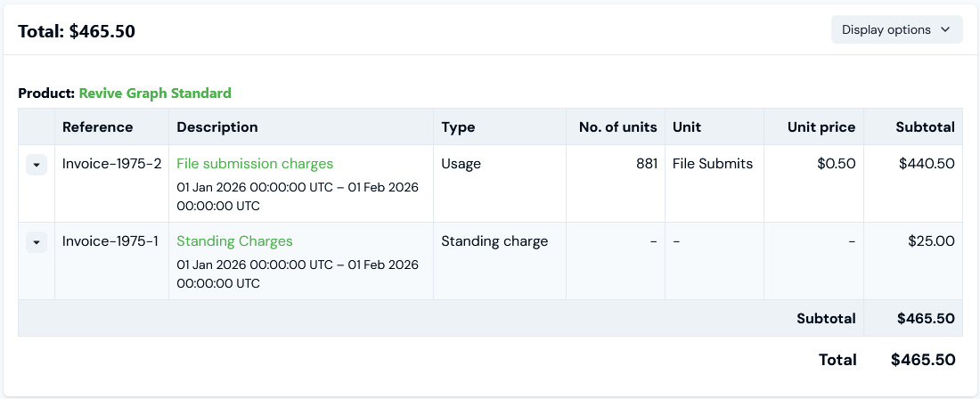Click the Total: $465.50 heading
Image resolution: width=980 pixels, height=399 pixels.
[x=77, y=30]
